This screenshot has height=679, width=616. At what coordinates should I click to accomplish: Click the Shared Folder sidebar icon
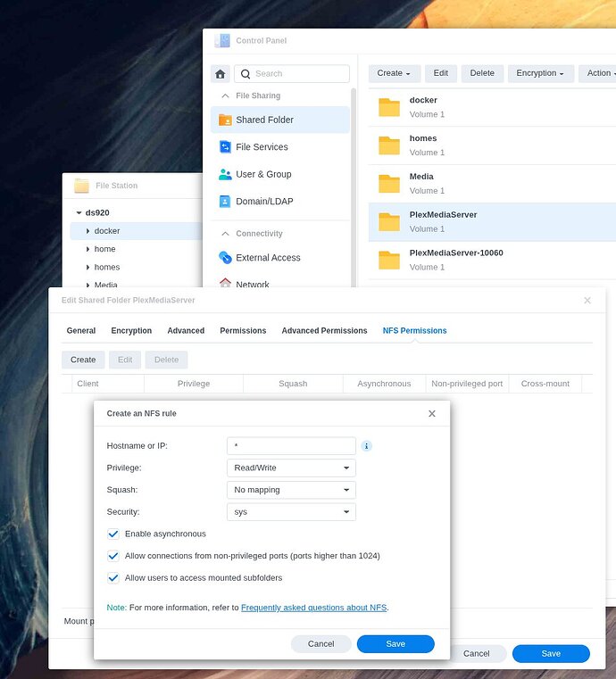point(225,120)
